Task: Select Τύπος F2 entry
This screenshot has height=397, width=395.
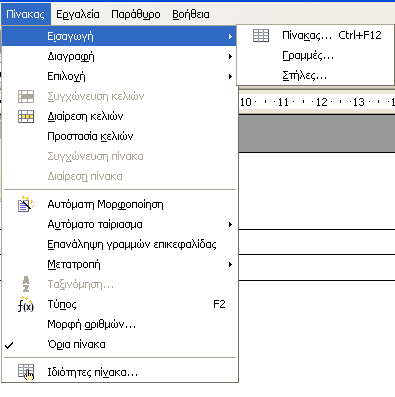Action: click(119, 304)
